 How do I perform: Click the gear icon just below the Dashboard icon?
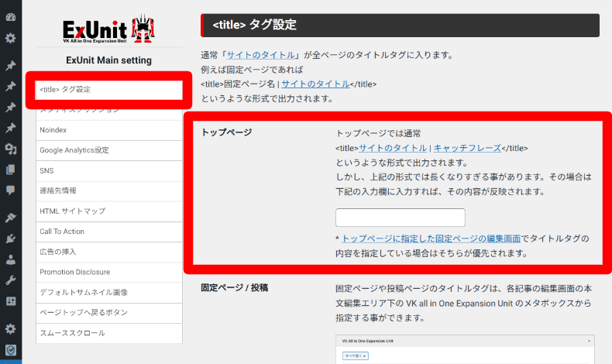click(x=11, y=38)
